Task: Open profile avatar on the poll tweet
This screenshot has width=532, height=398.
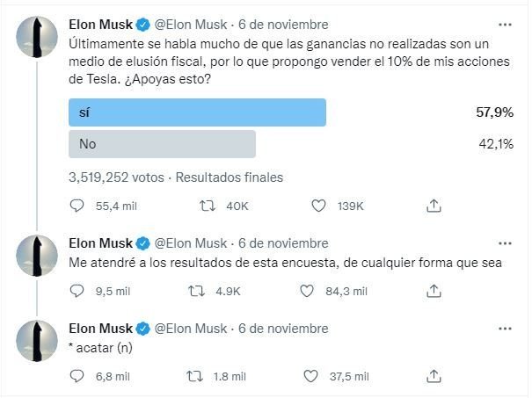Action: pos(37,37)
